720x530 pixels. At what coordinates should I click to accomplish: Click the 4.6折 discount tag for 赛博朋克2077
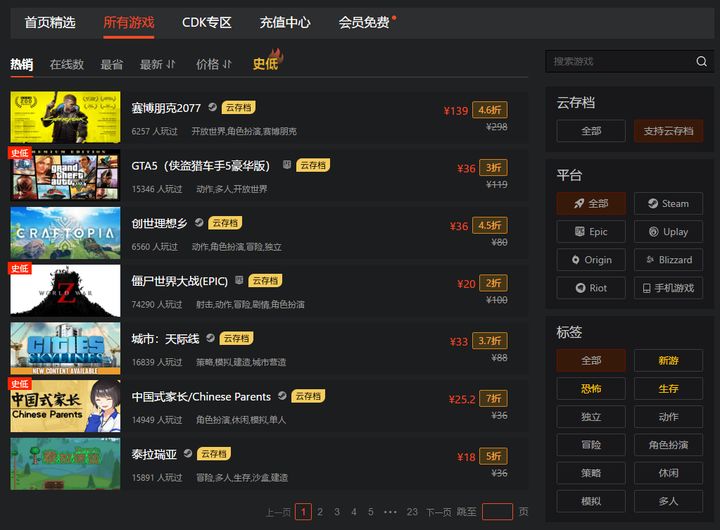point(490,110)
